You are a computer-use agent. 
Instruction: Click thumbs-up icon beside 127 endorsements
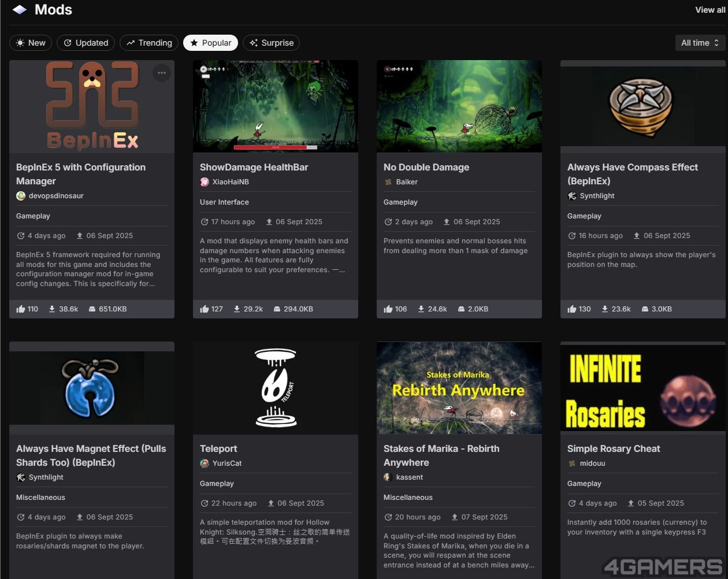pyautogui.click(x=205, y=309)
